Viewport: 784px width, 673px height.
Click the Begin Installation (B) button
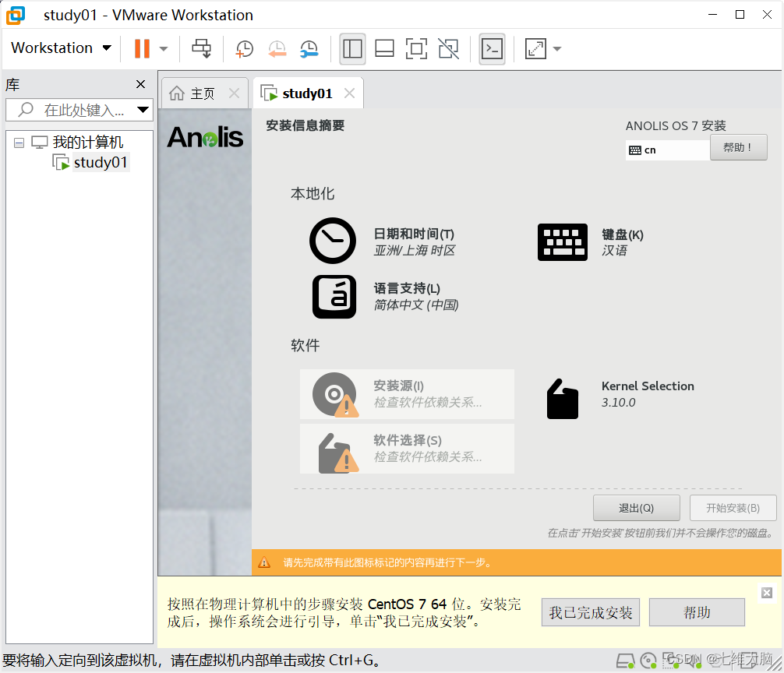point(733,508)
